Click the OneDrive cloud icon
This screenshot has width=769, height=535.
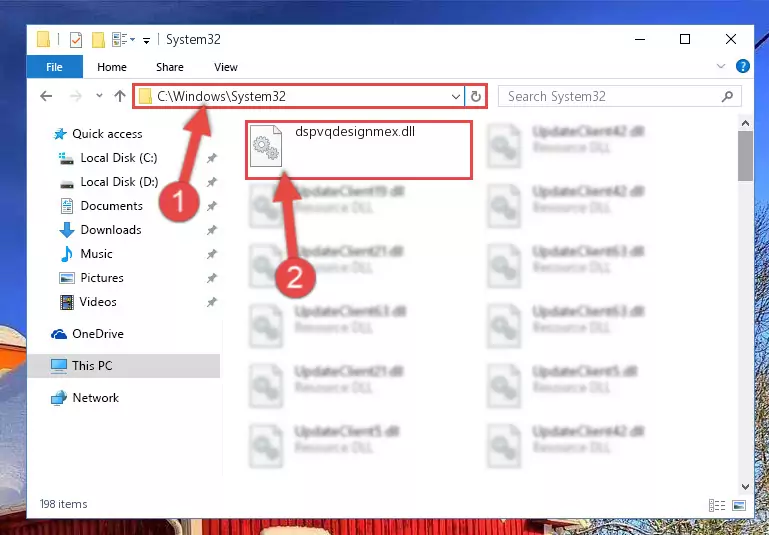(x=59, y=334)
